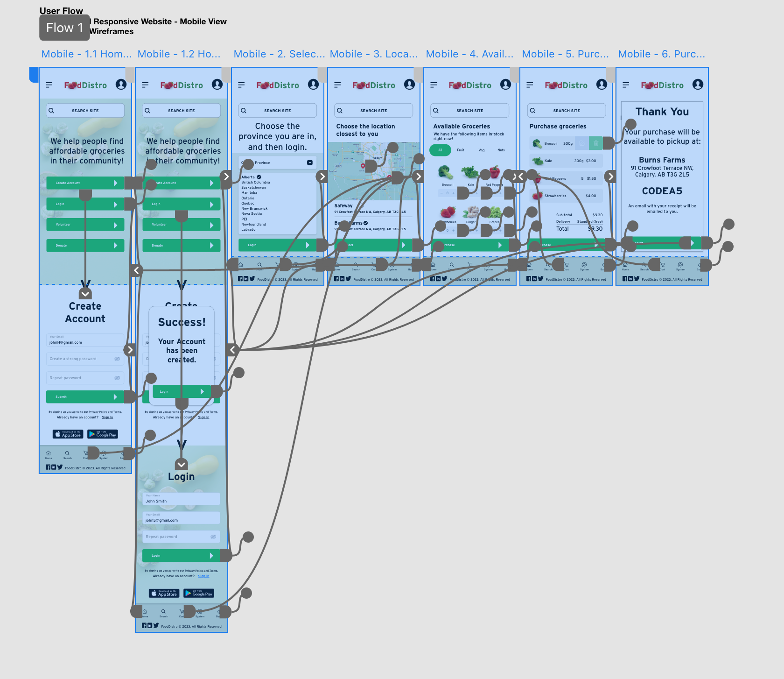Click Login button in the Success dialog
Image resolution: width=784 pixels, height=679 pixels.
click(x=182, y=392)
